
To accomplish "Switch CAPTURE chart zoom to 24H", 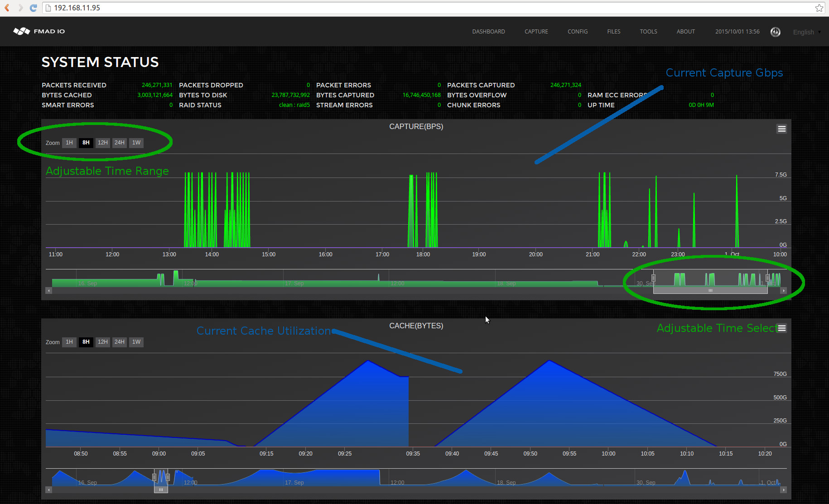I will pyautogui.click(x=119, y=143).
